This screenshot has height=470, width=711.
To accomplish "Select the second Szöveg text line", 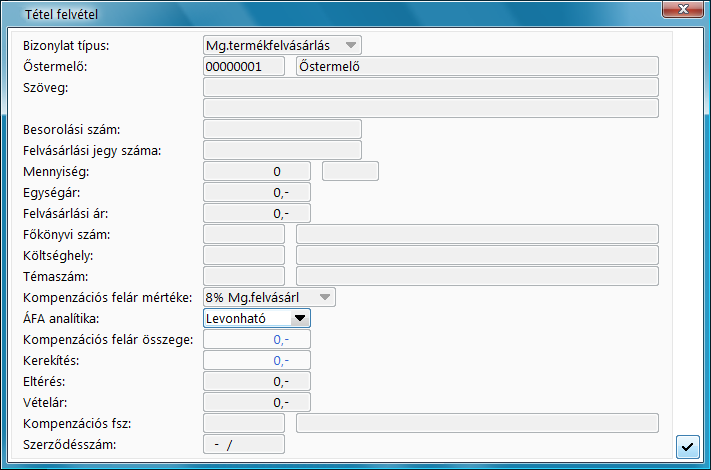I will pyautogui.click(x=430, y=108).
